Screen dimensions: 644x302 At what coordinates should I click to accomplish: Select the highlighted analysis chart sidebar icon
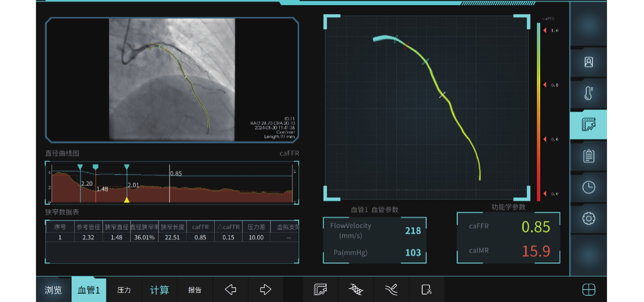click(589, 124)
